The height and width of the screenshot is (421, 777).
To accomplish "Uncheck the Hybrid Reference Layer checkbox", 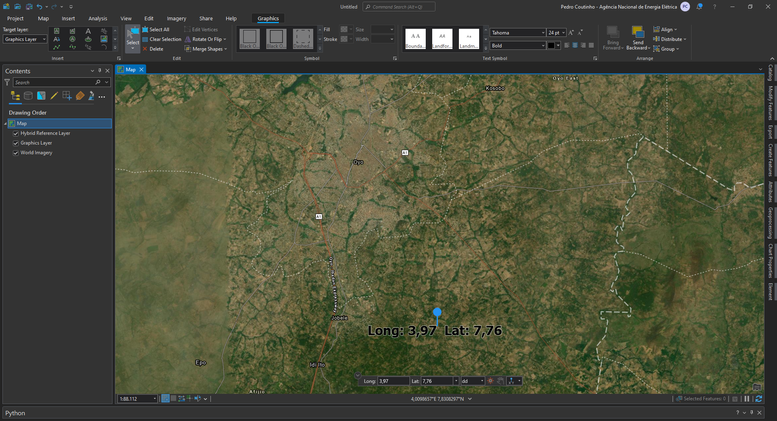I will (16, 133).
